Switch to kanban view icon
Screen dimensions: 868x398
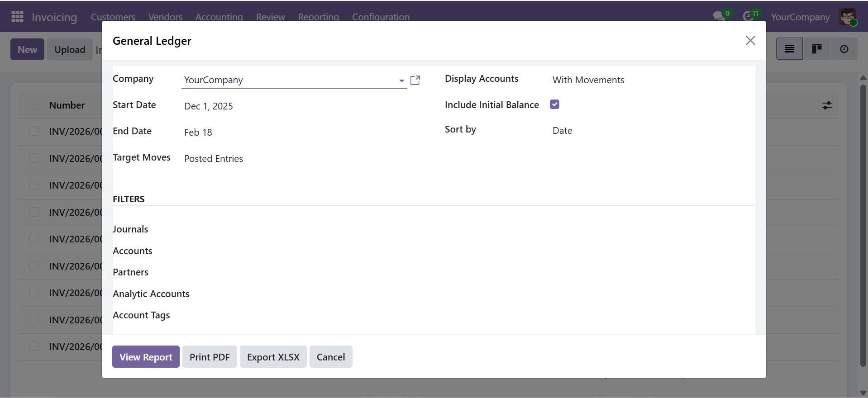pos(816,49)
